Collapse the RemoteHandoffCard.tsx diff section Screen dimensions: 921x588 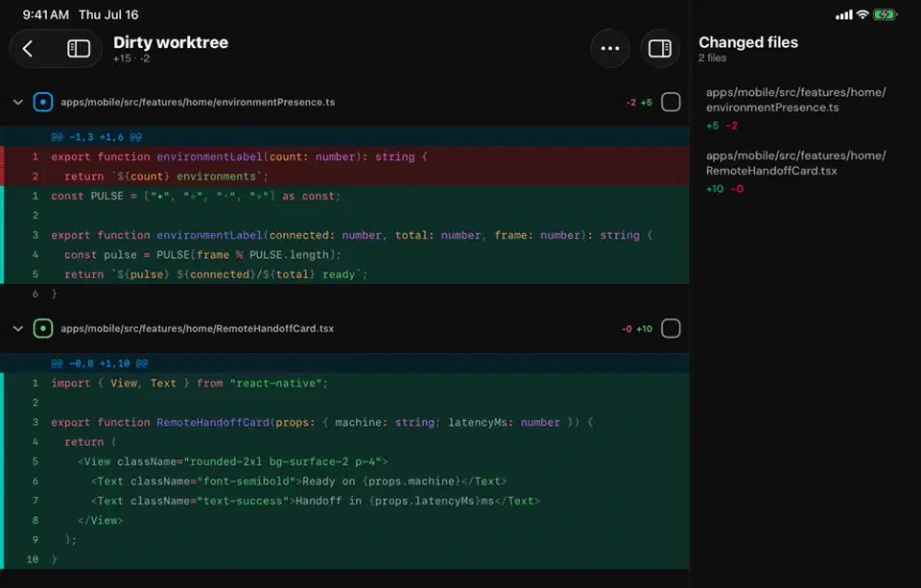click(x=18, y=328)
